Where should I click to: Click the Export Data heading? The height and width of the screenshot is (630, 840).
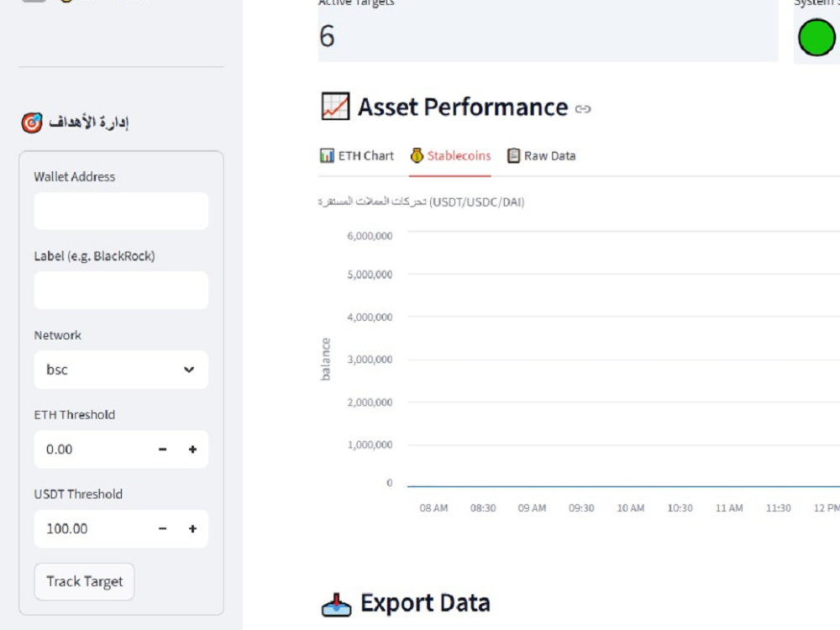click(x=425, y=603)
